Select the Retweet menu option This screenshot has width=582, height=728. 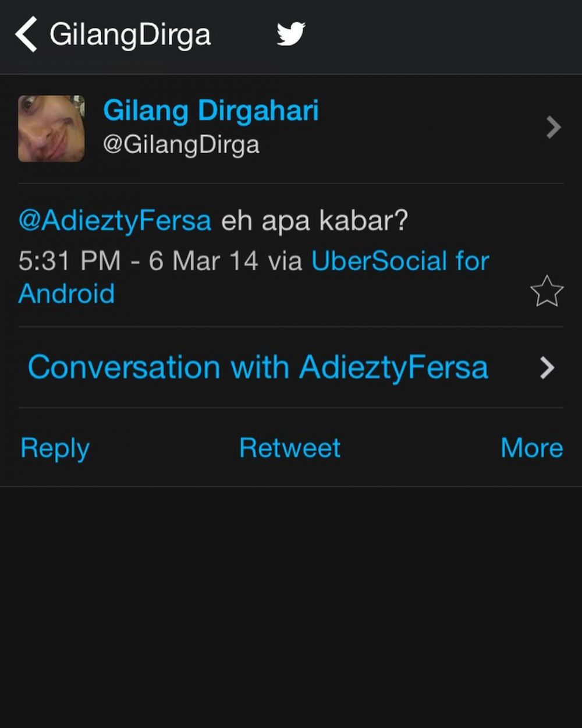(290, 447)
